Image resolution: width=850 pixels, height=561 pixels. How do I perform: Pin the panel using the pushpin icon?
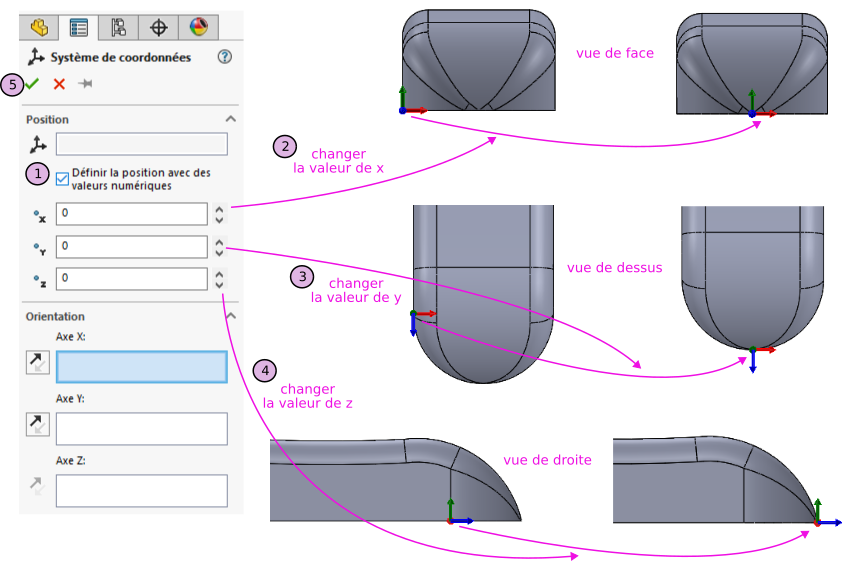(x=85, y=84)
